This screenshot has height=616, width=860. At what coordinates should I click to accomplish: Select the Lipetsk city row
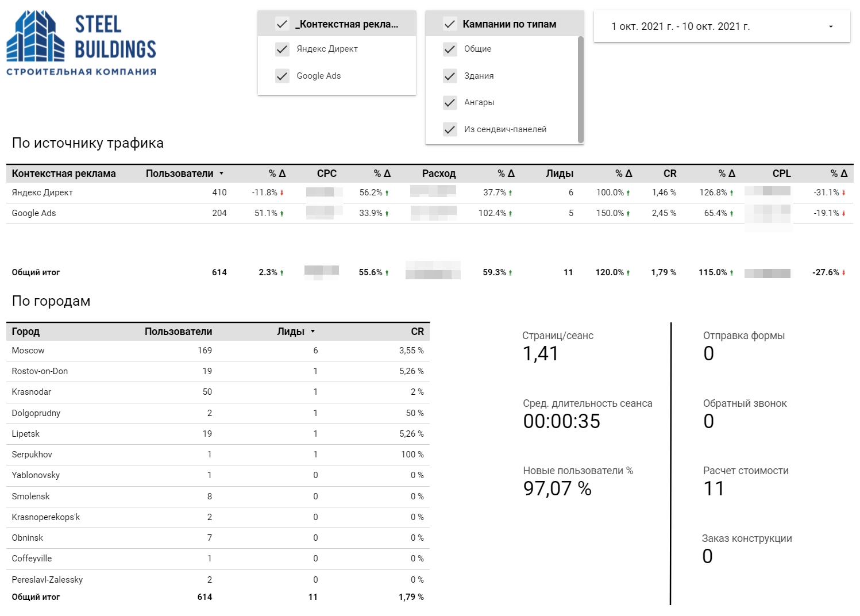click(x=218, y=434)
